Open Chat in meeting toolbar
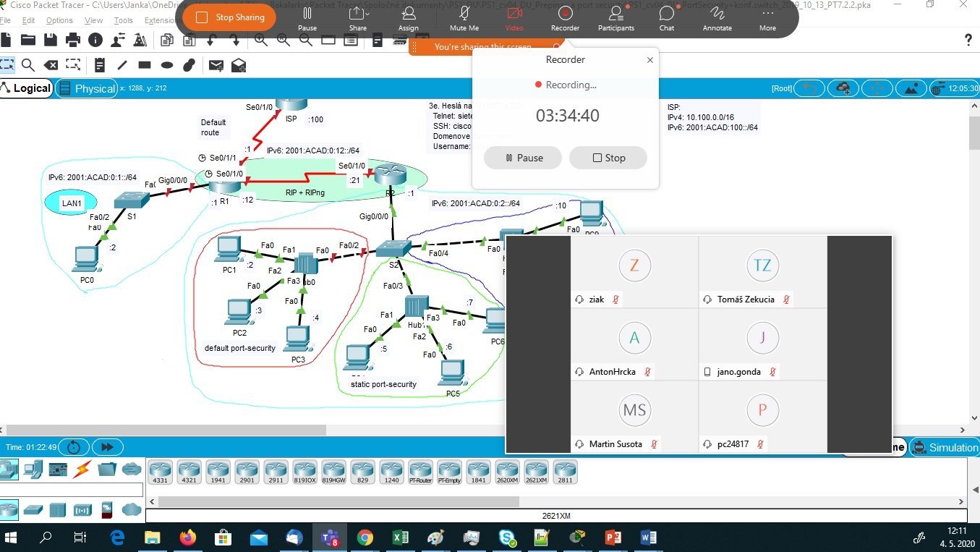The image size is (980, 552). point(667,19)
